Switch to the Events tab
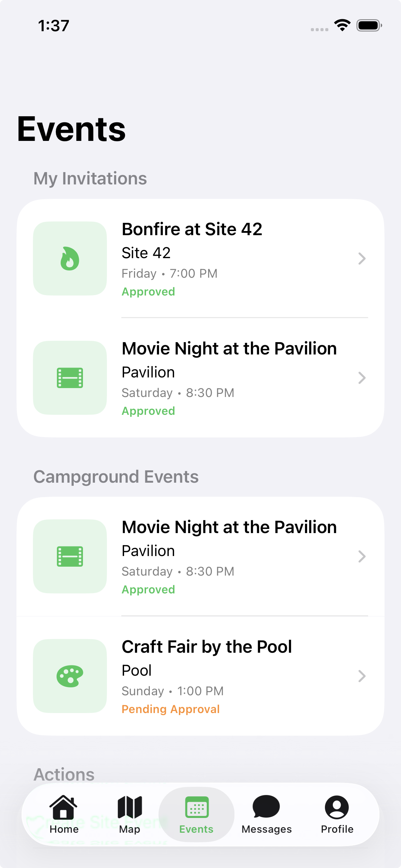This screenshot has width=401, height=868. [x=196, y=814]
